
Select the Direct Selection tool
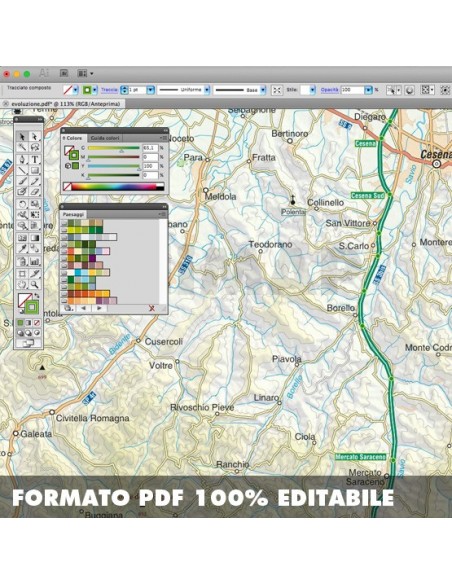34,137
